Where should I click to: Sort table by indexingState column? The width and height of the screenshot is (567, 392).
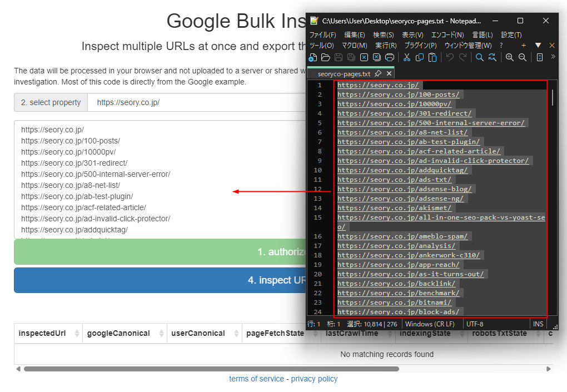coord(431,334)
